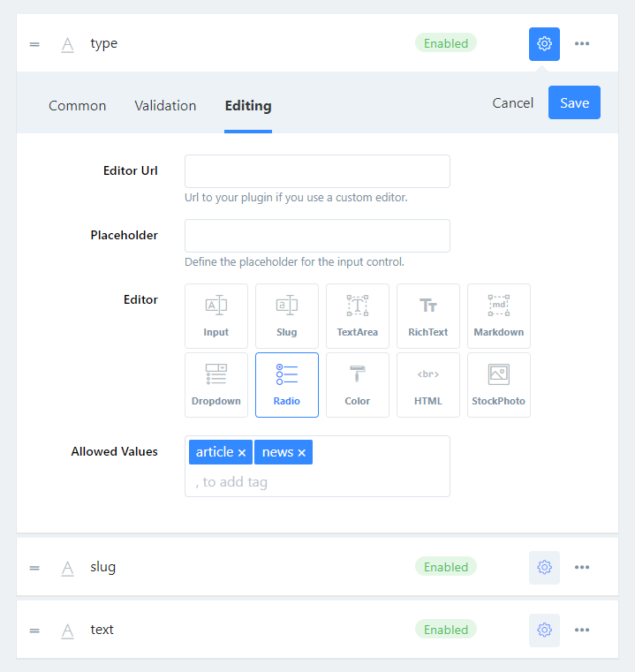The image size is (635, 672).
Task: Open the Validation tab
Action: coord(165,106)
